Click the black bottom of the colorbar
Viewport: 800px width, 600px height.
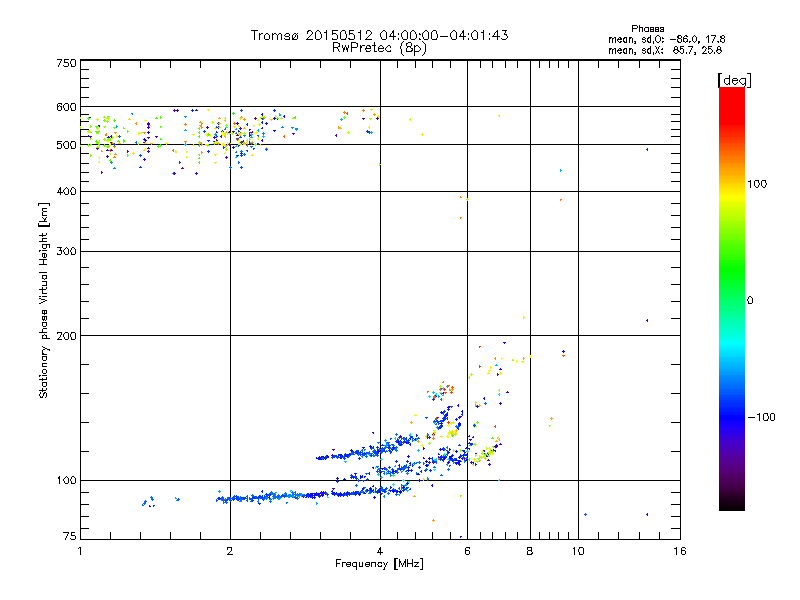click(732, 503)
